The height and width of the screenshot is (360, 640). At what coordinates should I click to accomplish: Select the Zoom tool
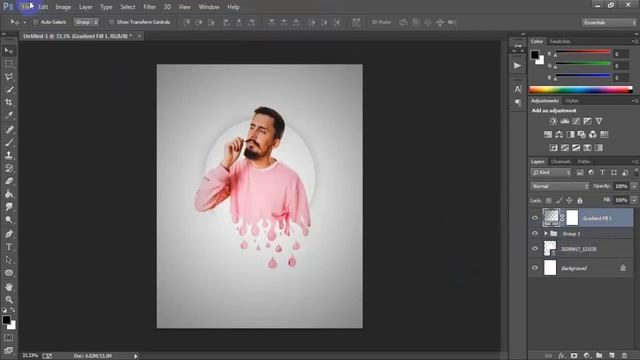point(9,300)
